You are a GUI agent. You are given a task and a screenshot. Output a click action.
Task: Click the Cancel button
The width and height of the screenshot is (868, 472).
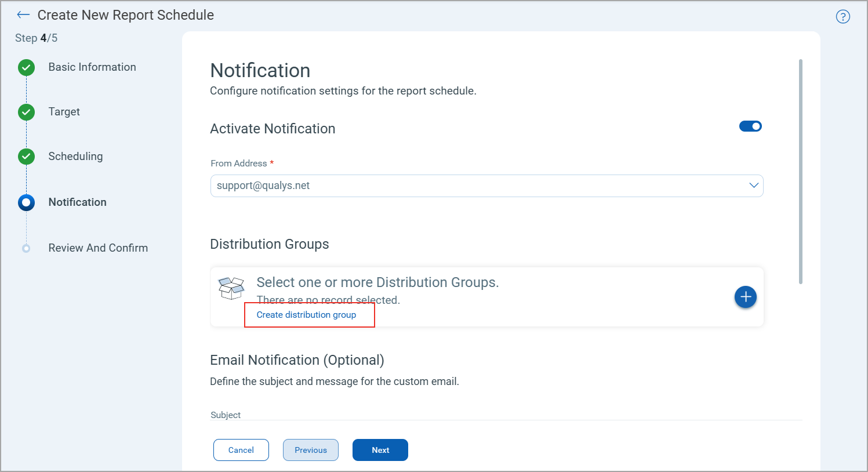pyautogui.click(x=241, y=450)
